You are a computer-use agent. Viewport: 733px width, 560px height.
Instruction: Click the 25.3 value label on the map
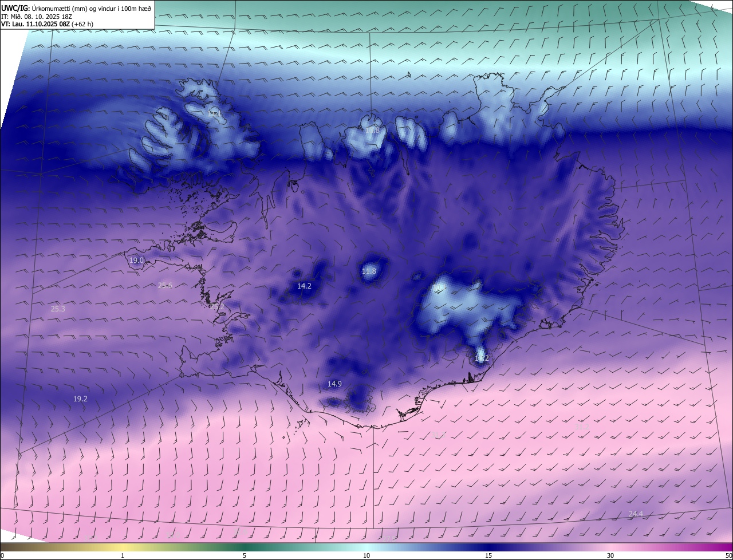(x=58, y=309)
